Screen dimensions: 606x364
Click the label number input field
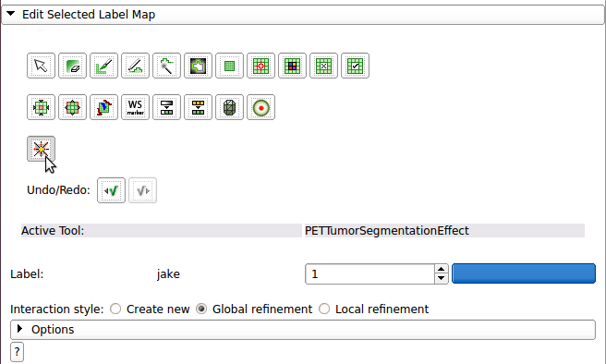(370, 274)
